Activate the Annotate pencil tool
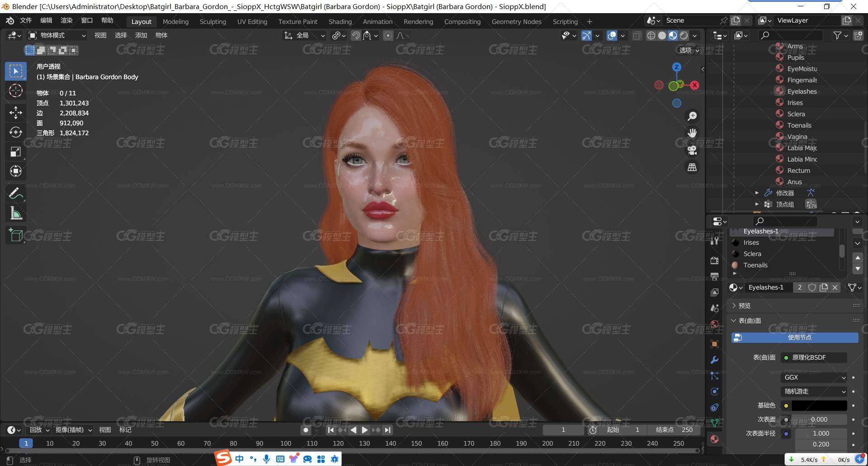The width and height of the screenshot is (868, 466). point(16,194)
